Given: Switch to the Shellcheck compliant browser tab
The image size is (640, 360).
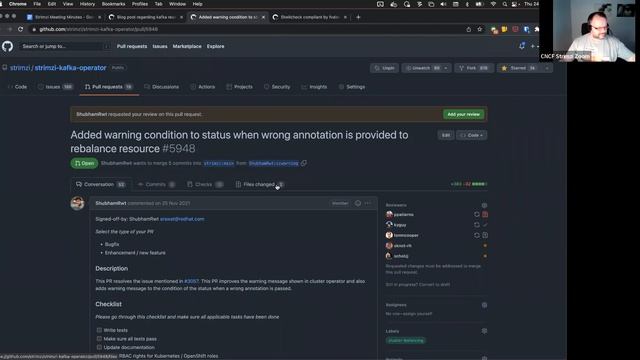Looking at the screenshot, I should click(310, 17).
